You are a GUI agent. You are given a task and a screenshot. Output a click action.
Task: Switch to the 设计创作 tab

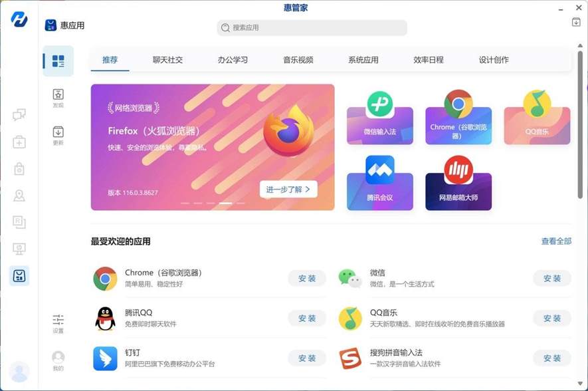tap(494, 60)
